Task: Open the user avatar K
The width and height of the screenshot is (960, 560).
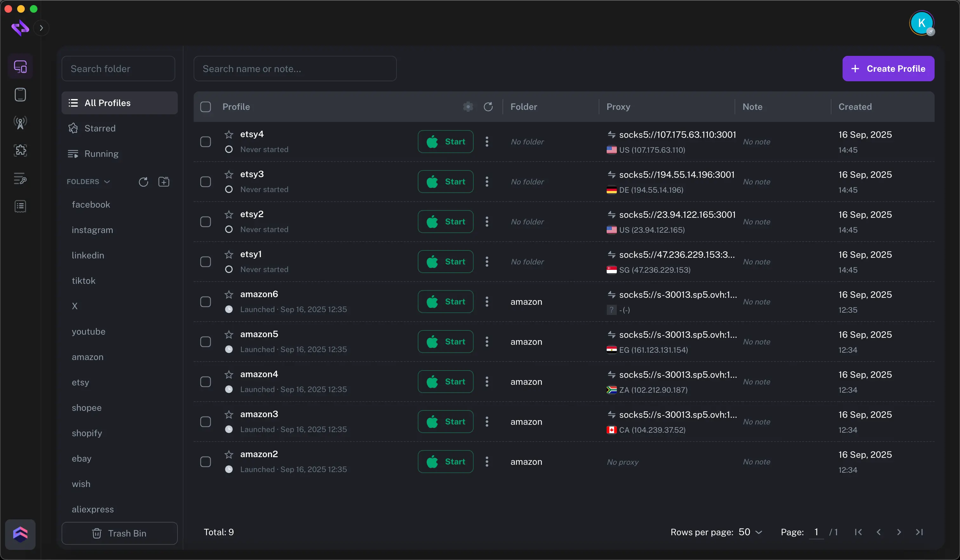Action: click(x=922, y=23)
